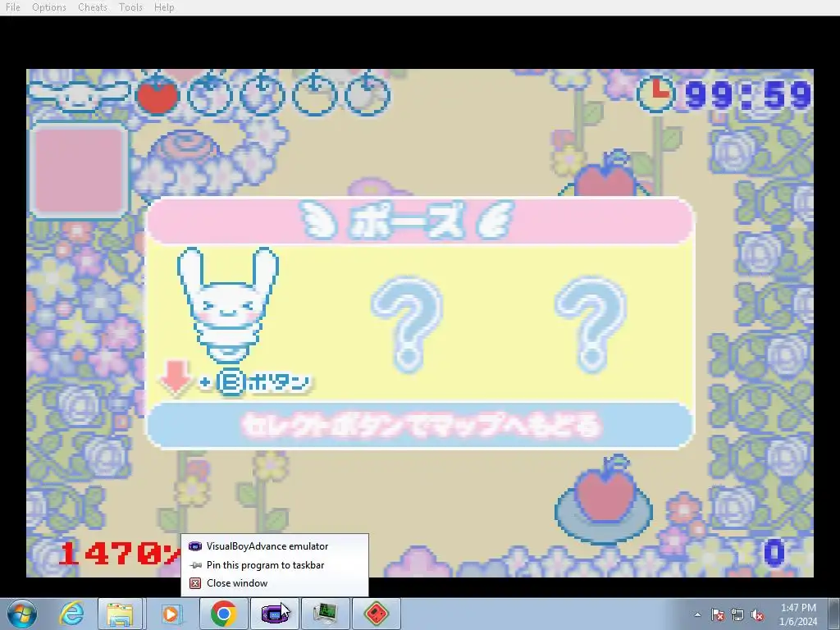The height and width of the screenshot is (630, 840).
Task: Open the Tools menu
Action: coord(130,7)
